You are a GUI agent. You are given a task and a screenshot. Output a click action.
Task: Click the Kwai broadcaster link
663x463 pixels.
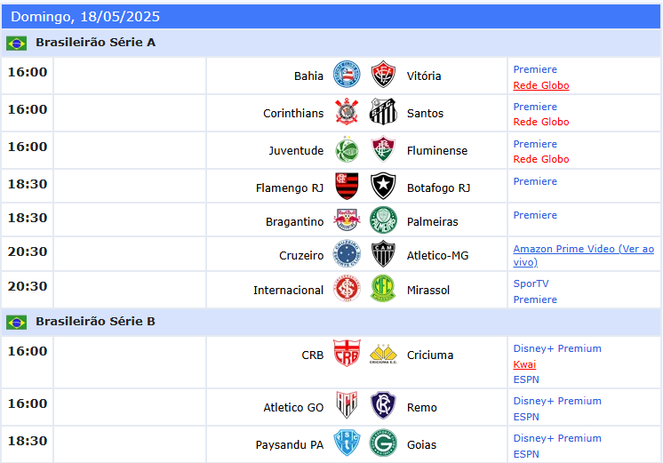click(524, 364)
